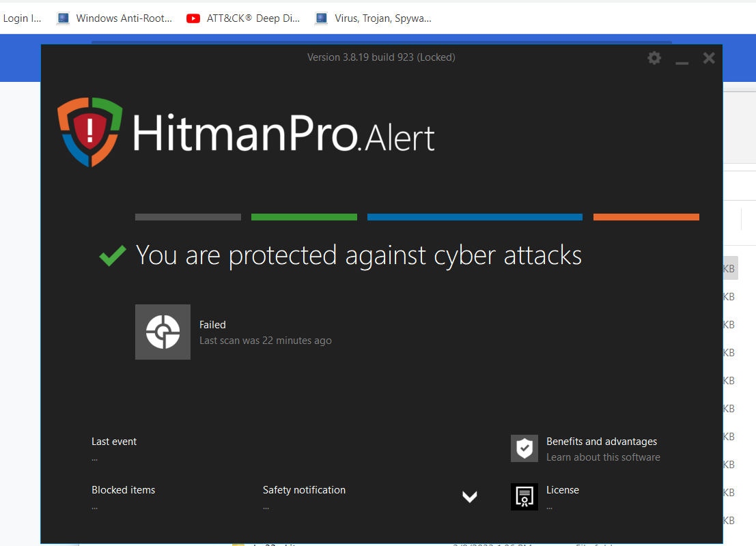Select the blue tab bar

coord(475,217)
